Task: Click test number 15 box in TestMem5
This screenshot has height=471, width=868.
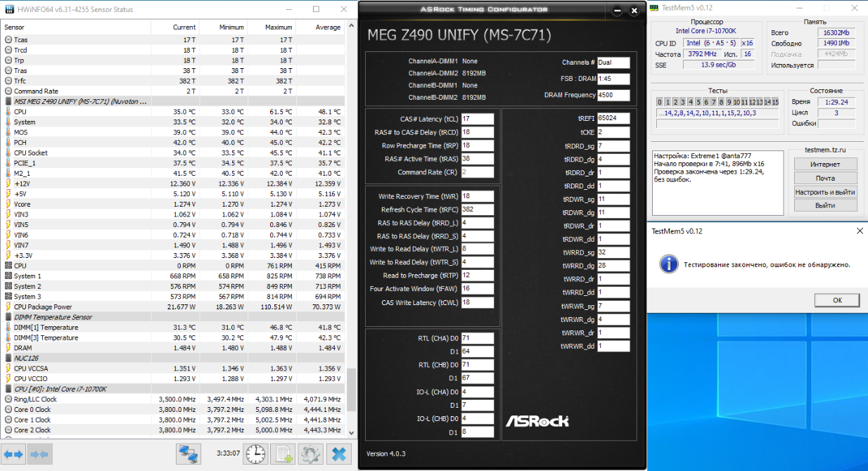Action: point(775,102)
